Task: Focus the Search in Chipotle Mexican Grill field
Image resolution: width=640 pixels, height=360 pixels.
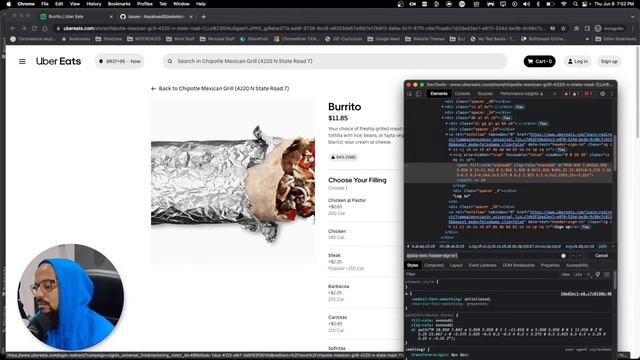Action: [335, 61]
